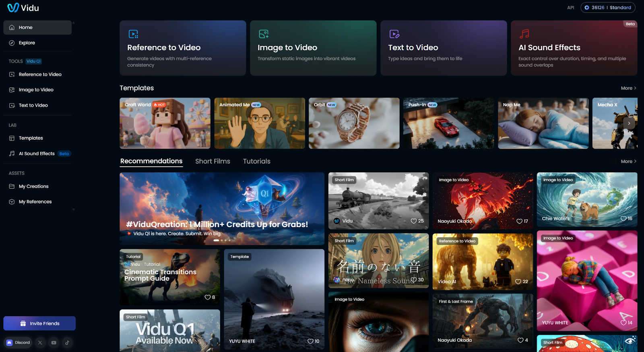Open the AI Sound Effects card
Image resolution: width=644 pixels, height=352 pixels.
point(574,48)
